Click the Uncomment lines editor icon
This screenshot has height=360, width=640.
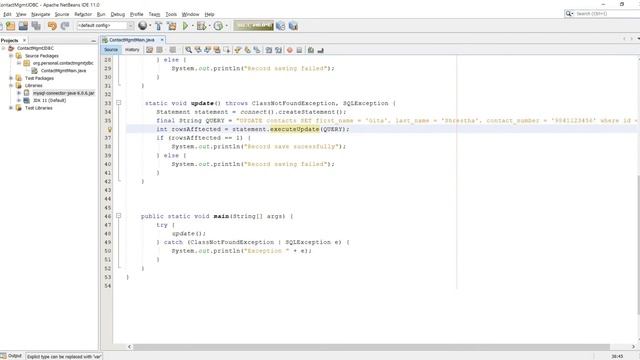tap(320, 50)
